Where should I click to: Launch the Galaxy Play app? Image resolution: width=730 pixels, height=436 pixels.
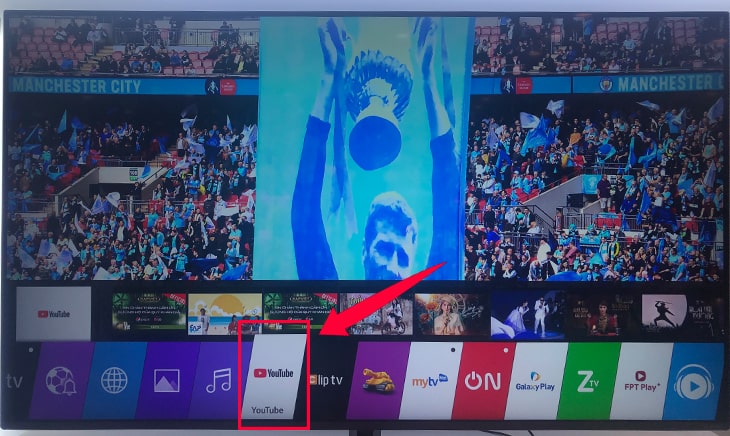click(x=536, y=381)
